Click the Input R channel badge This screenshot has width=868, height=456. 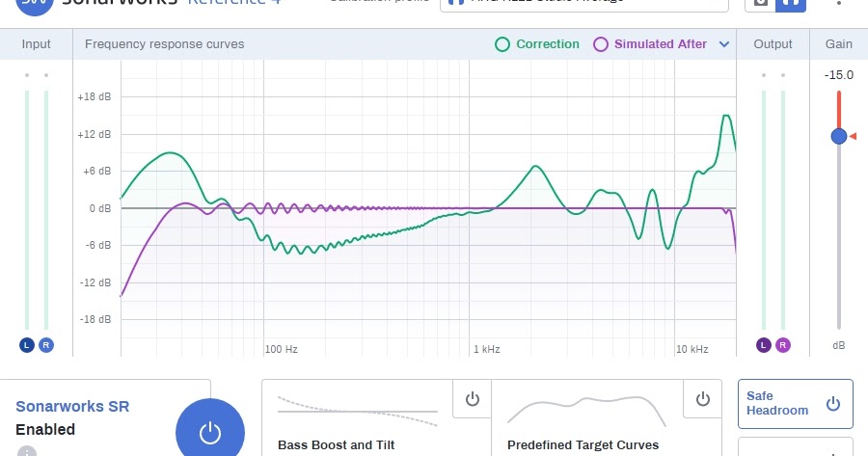point(46,345)
